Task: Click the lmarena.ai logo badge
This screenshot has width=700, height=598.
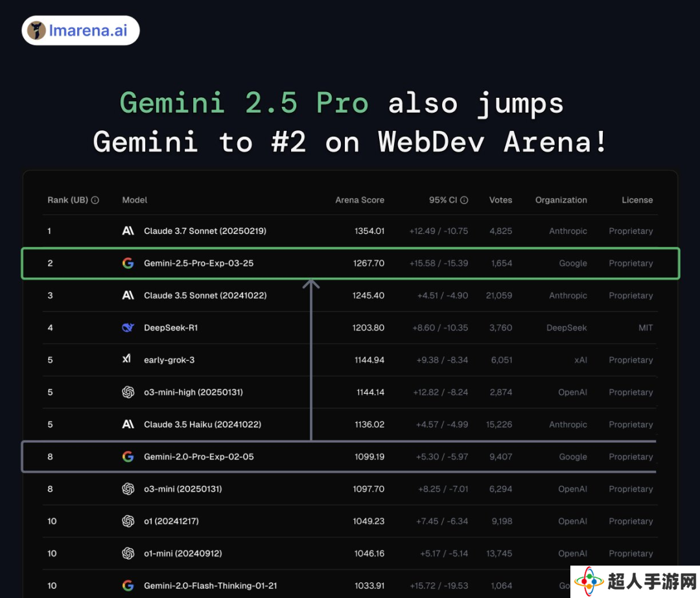Action: coord(81,30)
